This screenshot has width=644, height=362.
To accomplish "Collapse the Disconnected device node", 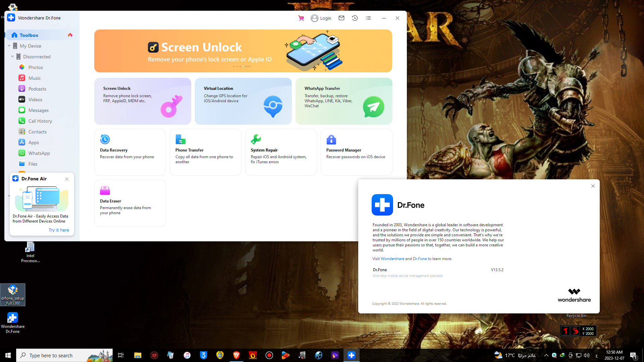I will tap(12, 57).
